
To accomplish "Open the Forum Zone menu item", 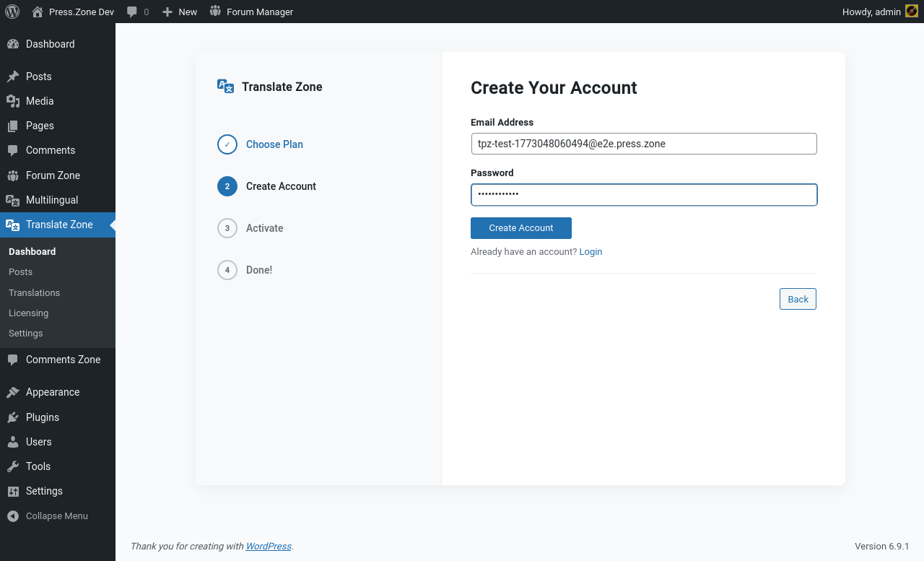I will 58,175.
